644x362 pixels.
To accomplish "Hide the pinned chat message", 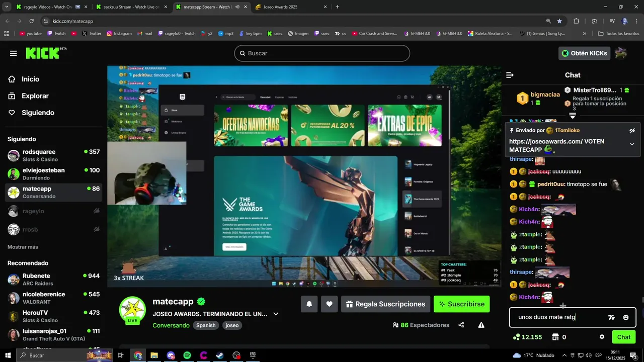I will tap(632, 130).
